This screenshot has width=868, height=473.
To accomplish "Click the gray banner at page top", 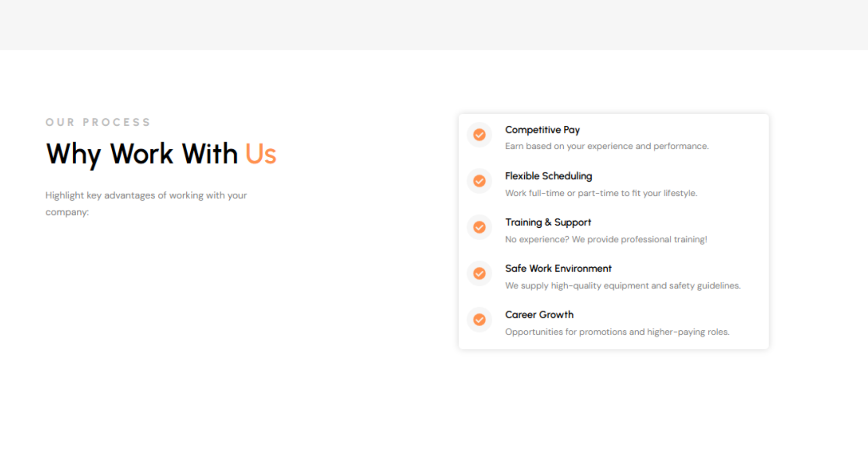I will (x=434, y=25).
